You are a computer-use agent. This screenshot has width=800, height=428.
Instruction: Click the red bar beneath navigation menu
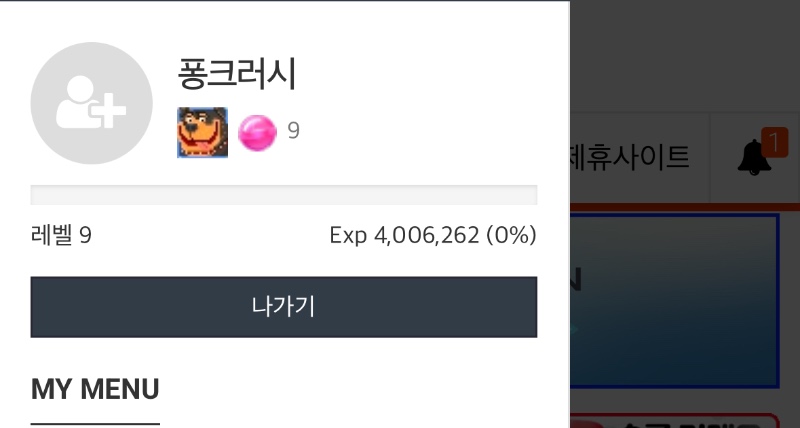pyautogui.click(x=685, y=207)
